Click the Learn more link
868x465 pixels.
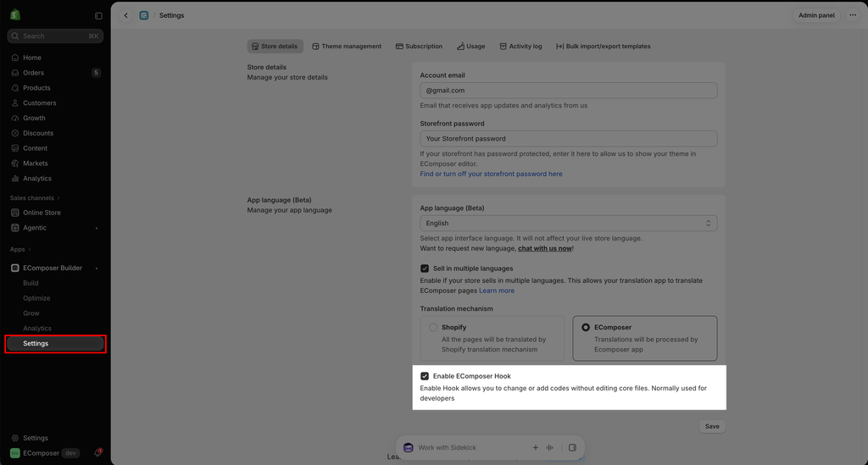[497, 291]
